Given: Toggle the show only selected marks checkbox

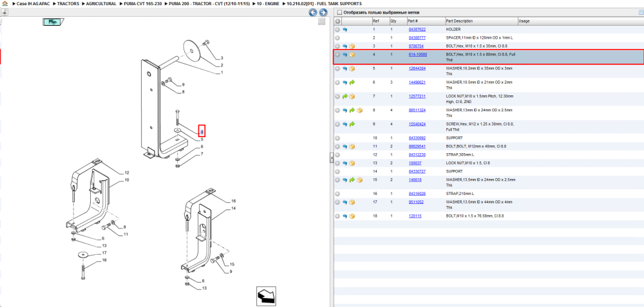Looking at the screenshot, I should pos(339,13).
